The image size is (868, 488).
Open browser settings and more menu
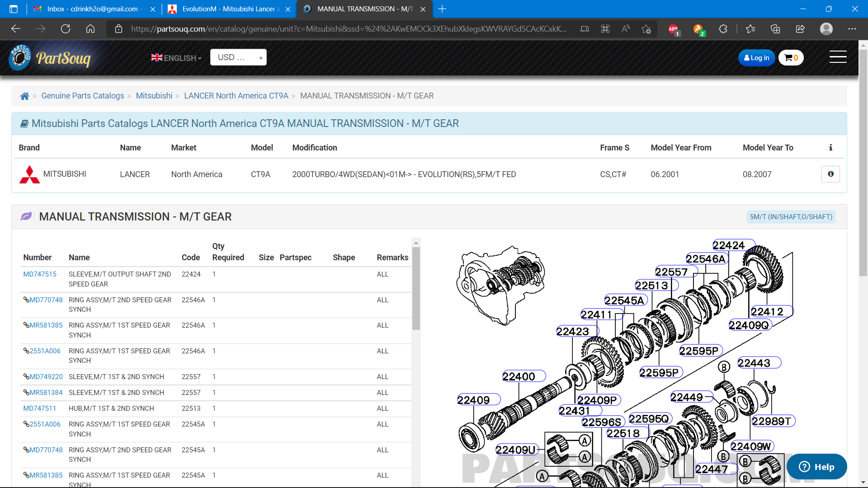point(852,29)
